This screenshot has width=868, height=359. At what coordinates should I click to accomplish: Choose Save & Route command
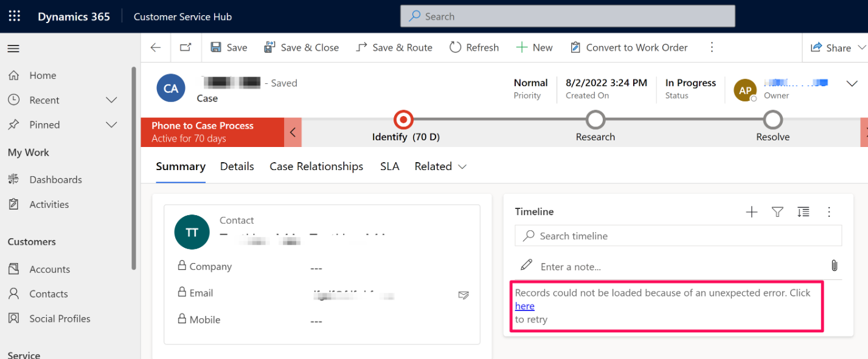(394, 47)
